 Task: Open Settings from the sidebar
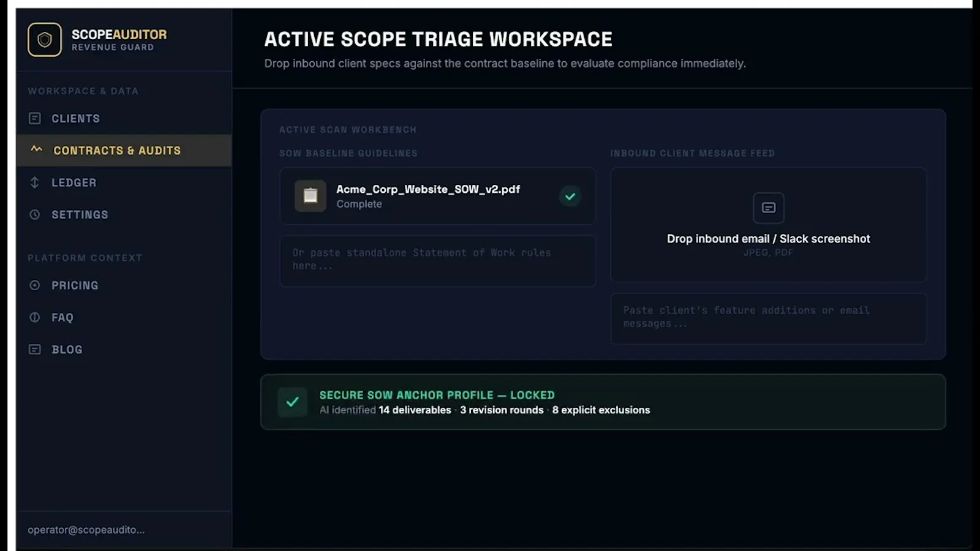pyautogui.click(x=124, y=214)
